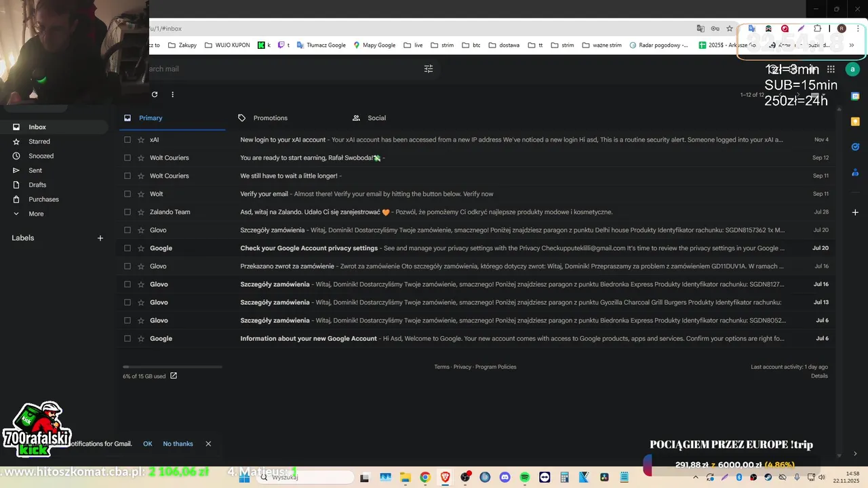Open Chrome three-dot menu
This screenshot has width=868, height=488.
(x=858, y=28)
